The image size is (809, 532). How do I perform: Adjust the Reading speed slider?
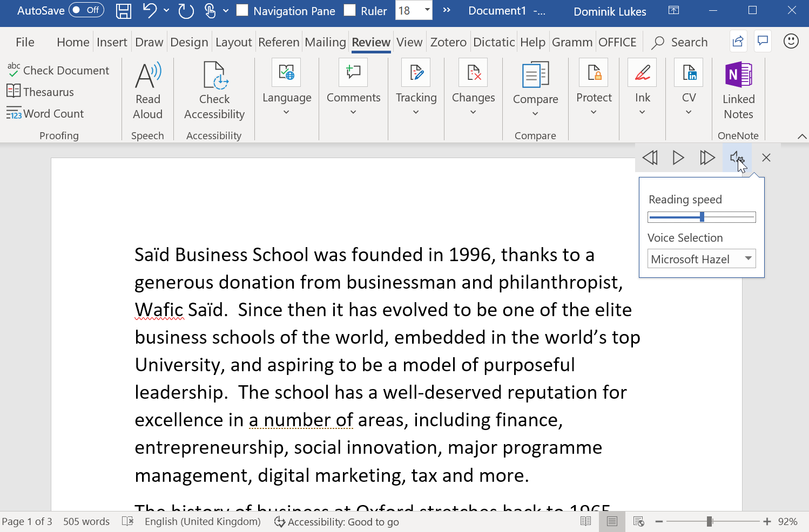coord(702,217)
